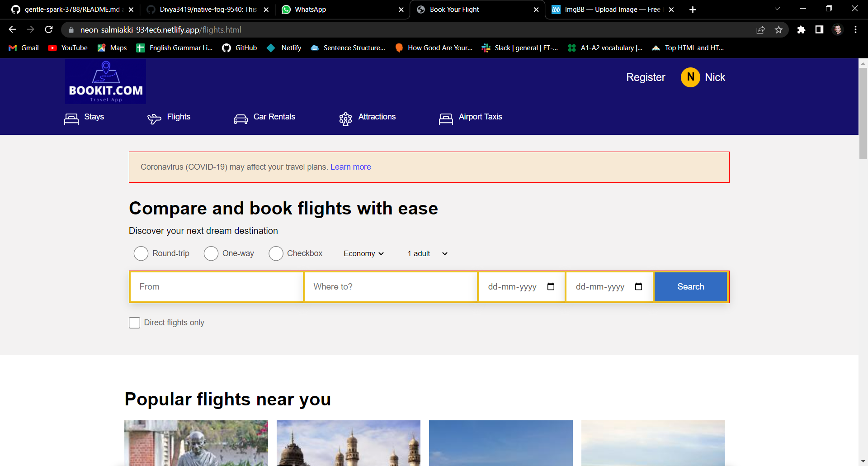The image size is (868, 466).
Task: Bookmark this page with the star icon
Action: pos(778,29)
